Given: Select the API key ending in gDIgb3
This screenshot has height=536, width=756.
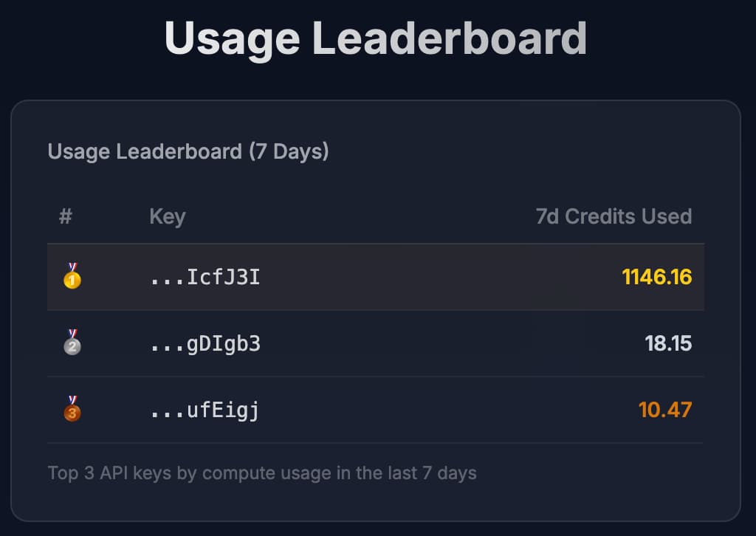Looking at the screenshot, I should tap(205, 344).
